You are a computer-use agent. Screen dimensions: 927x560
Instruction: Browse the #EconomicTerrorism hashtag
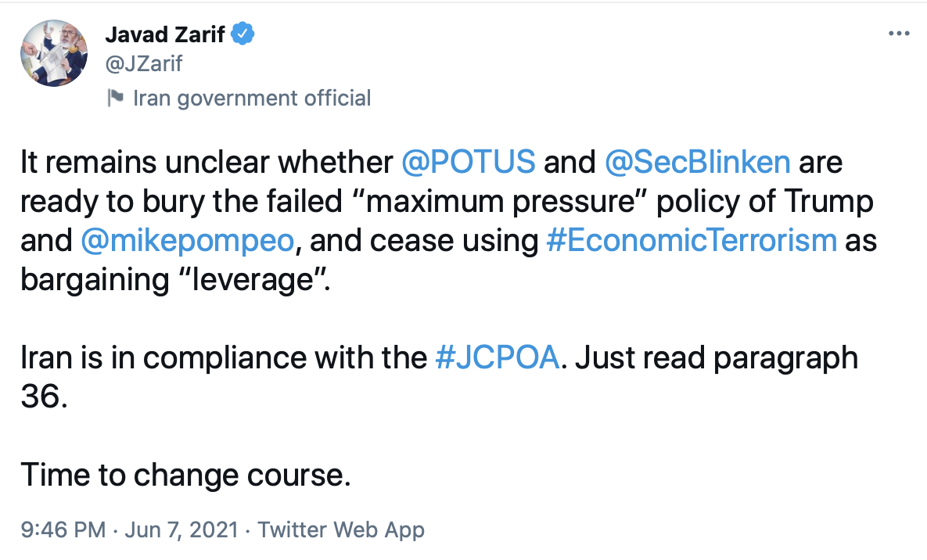click(x=691, y=240)
